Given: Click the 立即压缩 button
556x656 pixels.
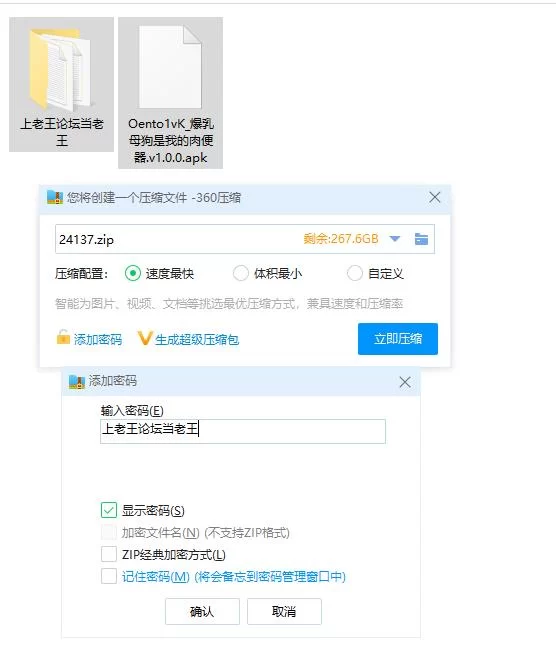Looking at the screenshot, I should [x=398, y=339].
